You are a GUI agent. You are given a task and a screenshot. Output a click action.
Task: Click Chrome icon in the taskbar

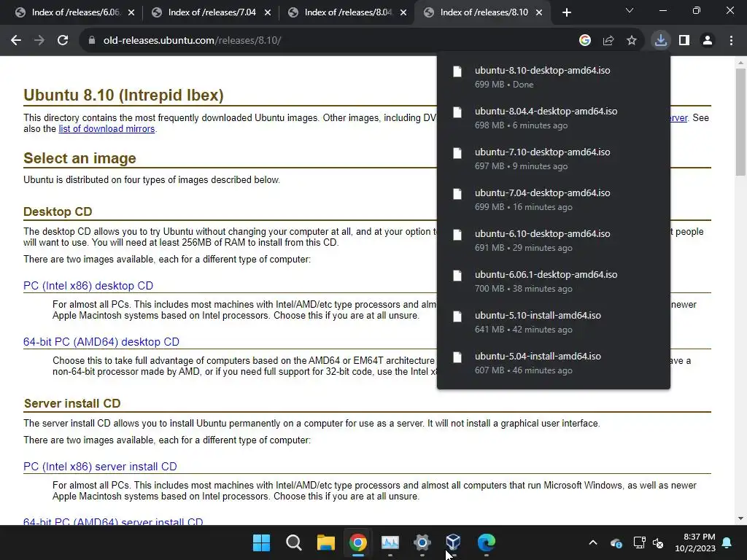(x=357, y=542)
